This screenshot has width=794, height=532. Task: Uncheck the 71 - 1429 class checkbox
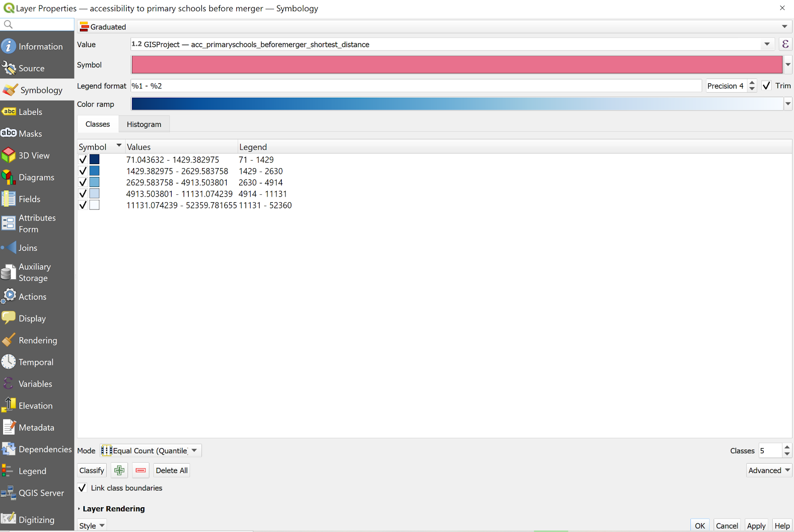(x=83, y=160)
